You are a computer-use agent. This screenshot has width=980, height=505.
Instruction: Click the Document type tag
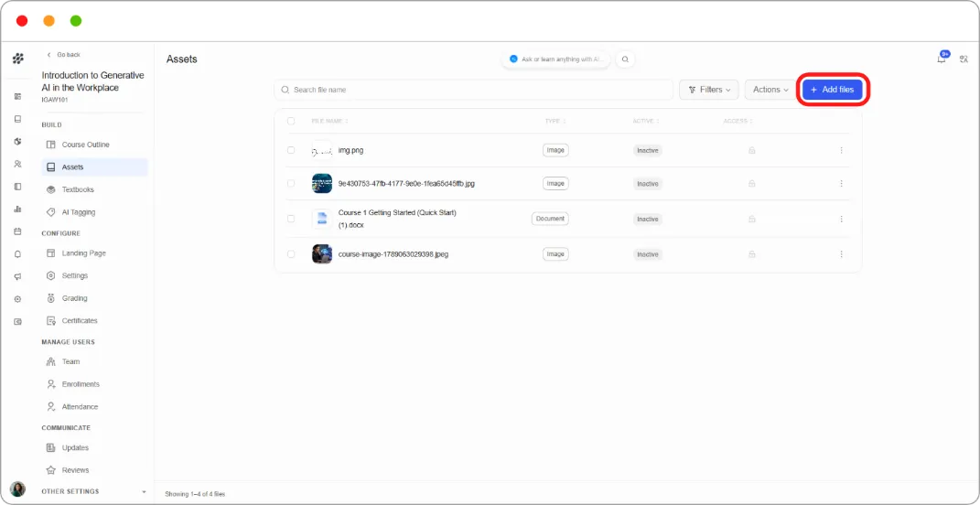coord(550,219)
